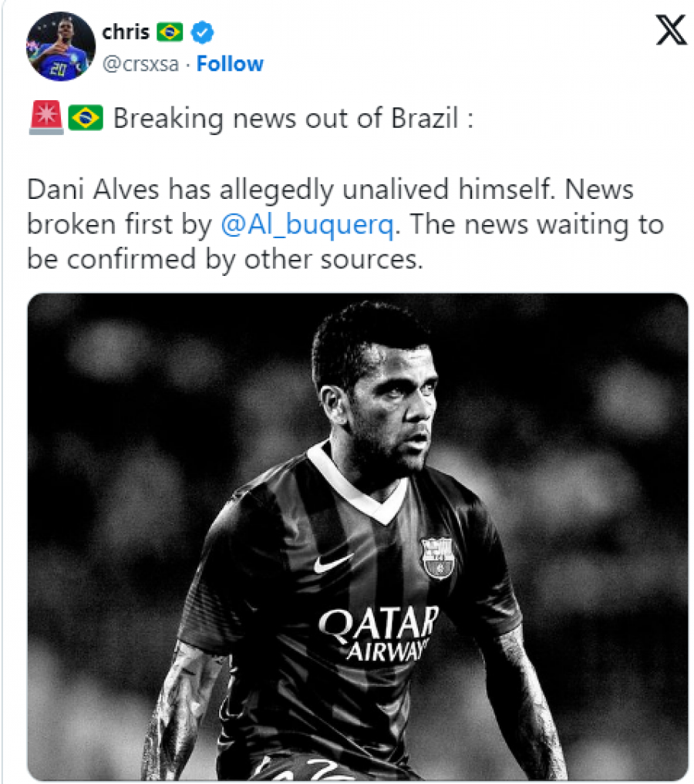Screen dimensions: 694x784
Task: Click the display name chris
Action: tap(126, 32)
